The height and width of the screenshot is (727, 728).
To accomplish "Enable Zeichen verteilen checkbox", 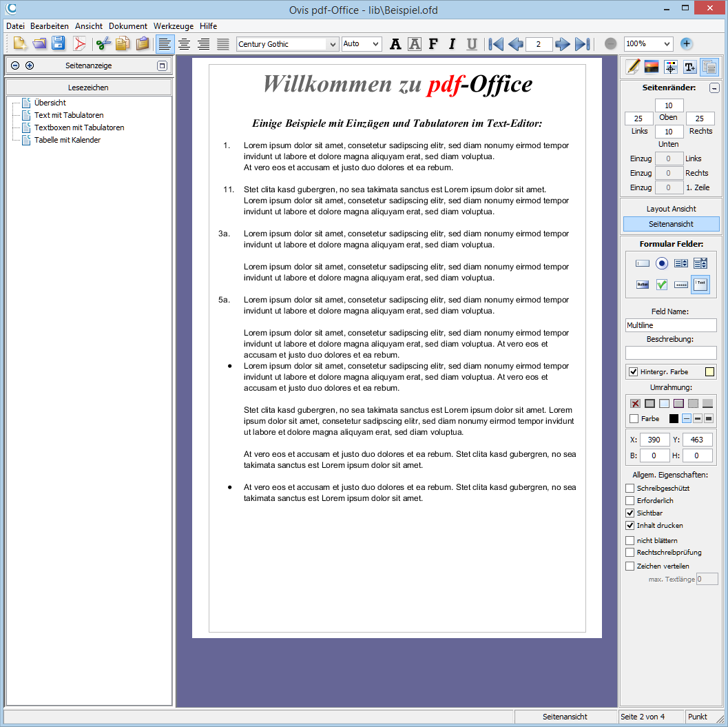I will [x=630, y=566].
